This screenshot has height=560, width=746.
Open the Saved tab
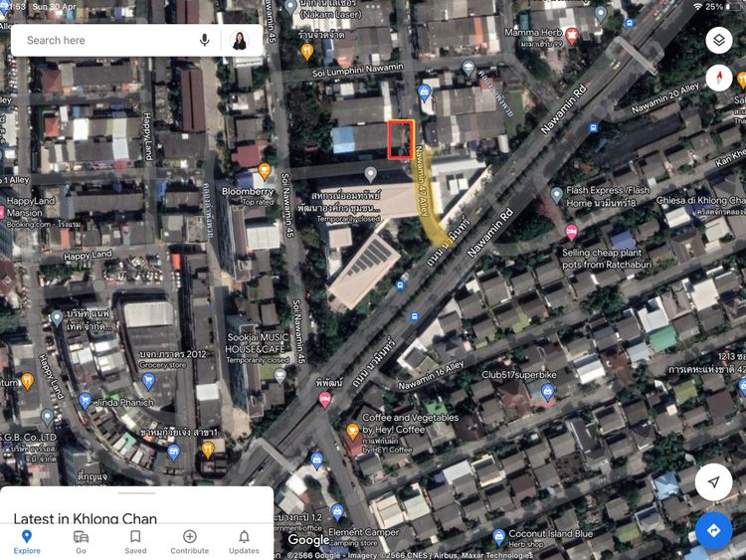135,542
